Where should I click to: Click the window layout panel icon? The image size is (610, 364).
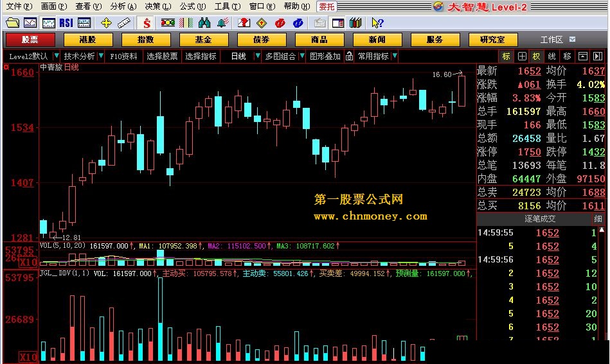(x=337, y=23)
